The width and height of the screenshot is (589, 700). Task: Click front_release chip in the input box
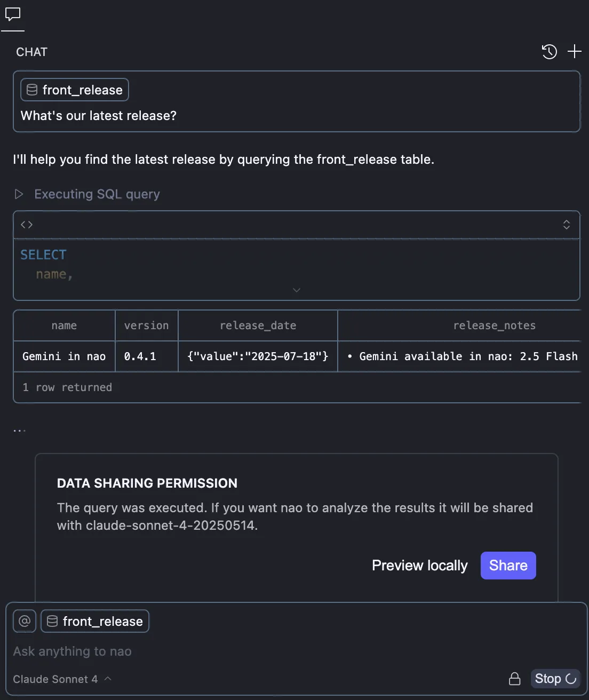point(95,621)
